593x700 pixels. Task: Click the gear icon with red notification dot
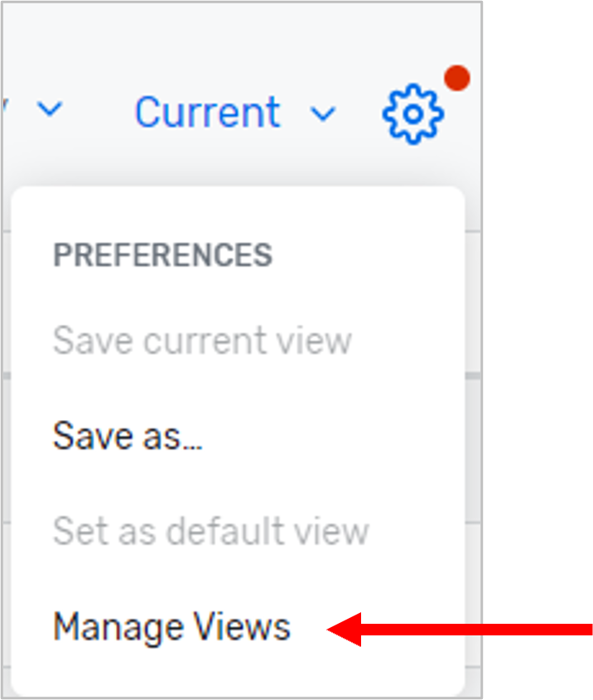tap(412, 112)
